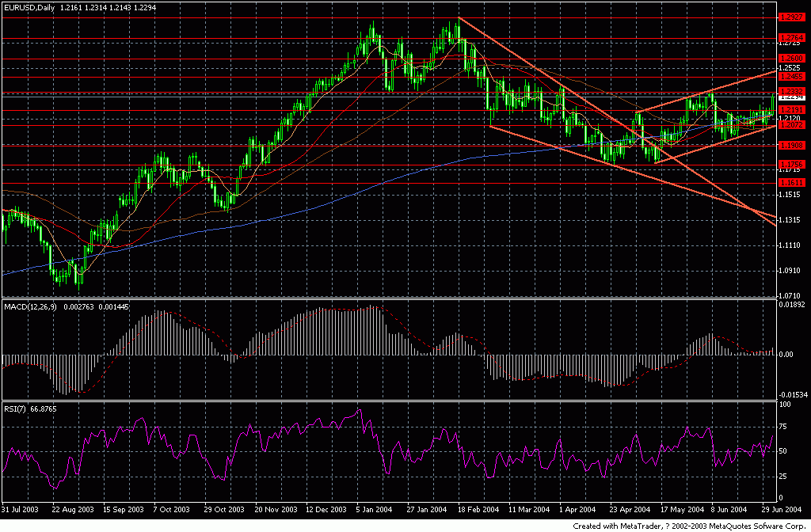Select the MACD scale value 0.01892
811x532 pixels.
[x=794, y=305]
